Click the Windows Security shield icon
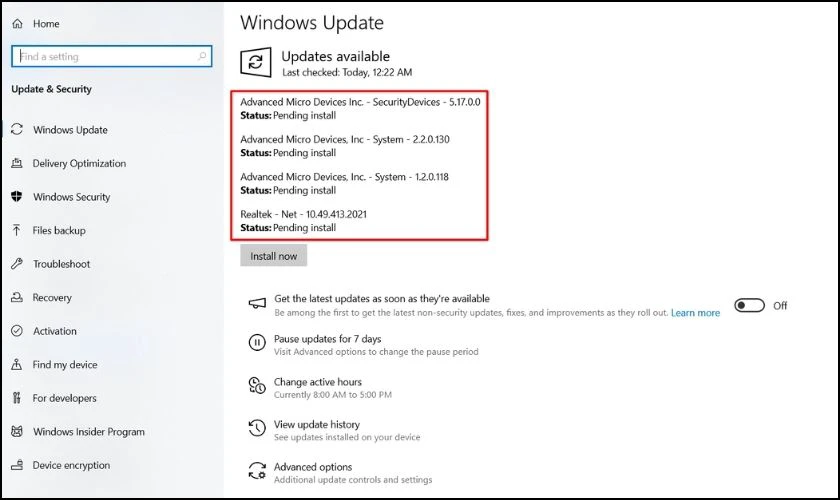Screen dimensions: 840x500 point(17,197)
